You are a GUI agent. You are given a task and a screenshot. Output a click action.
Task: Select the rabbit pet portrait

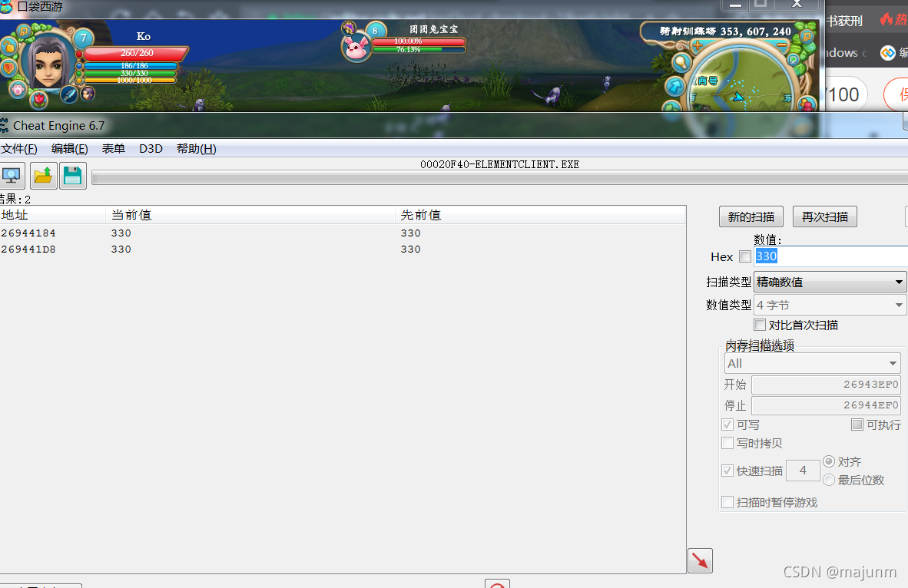click(356, 47)
